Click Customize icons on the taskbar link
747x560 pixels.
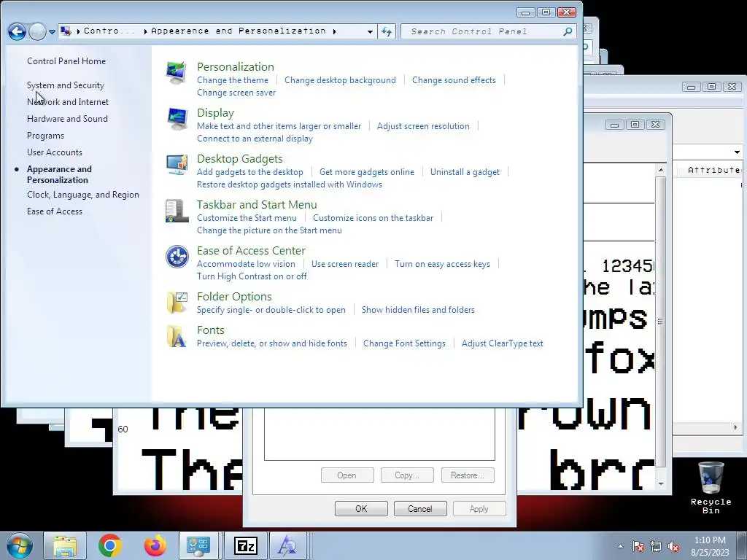tap(373, 217)
